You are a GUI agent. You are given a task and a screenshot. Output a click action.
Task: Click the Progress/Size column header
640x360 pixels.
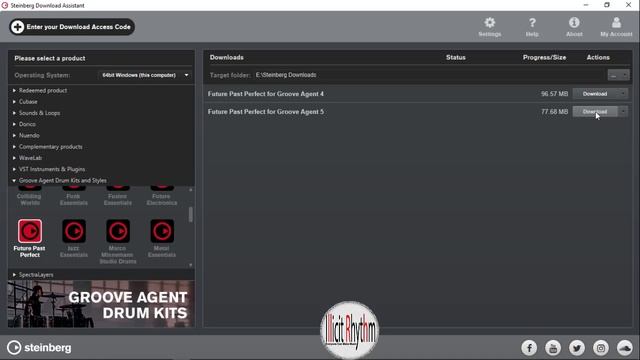click(x=544, y=58)
